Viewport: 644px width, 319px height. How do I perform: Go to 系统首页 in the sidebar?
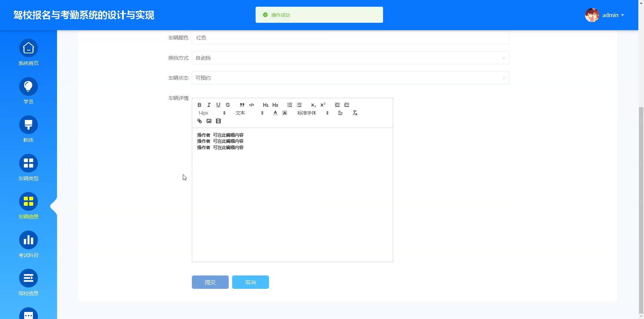point(29,53)
